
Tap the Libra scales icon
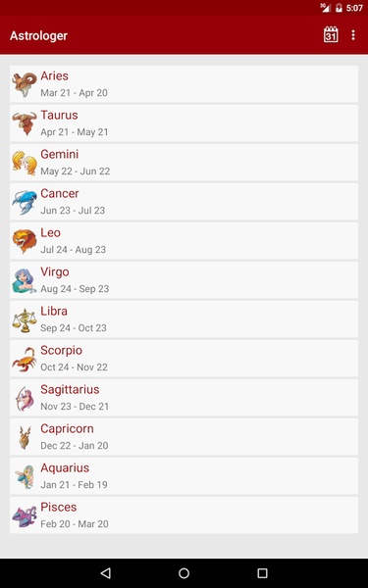click(25, 319)
